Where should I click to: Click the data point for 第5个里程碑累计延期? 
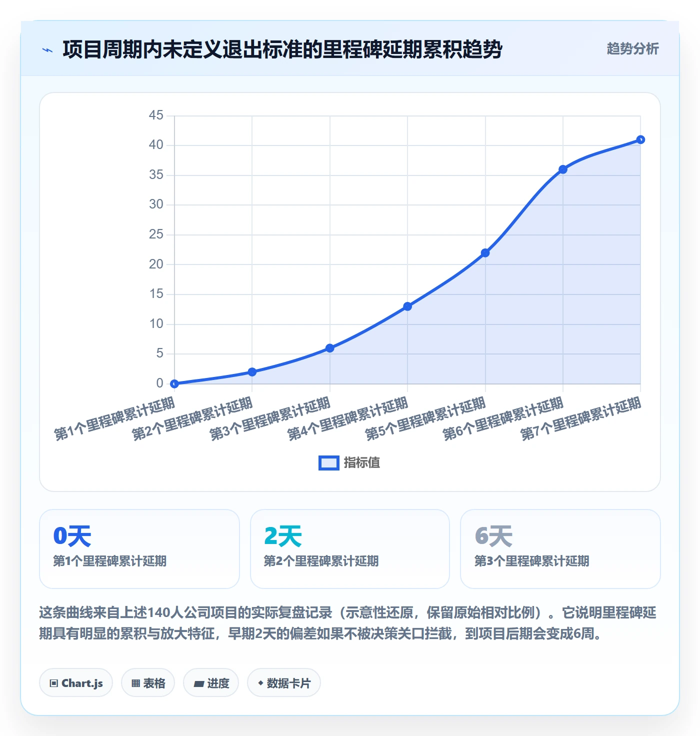485,253
